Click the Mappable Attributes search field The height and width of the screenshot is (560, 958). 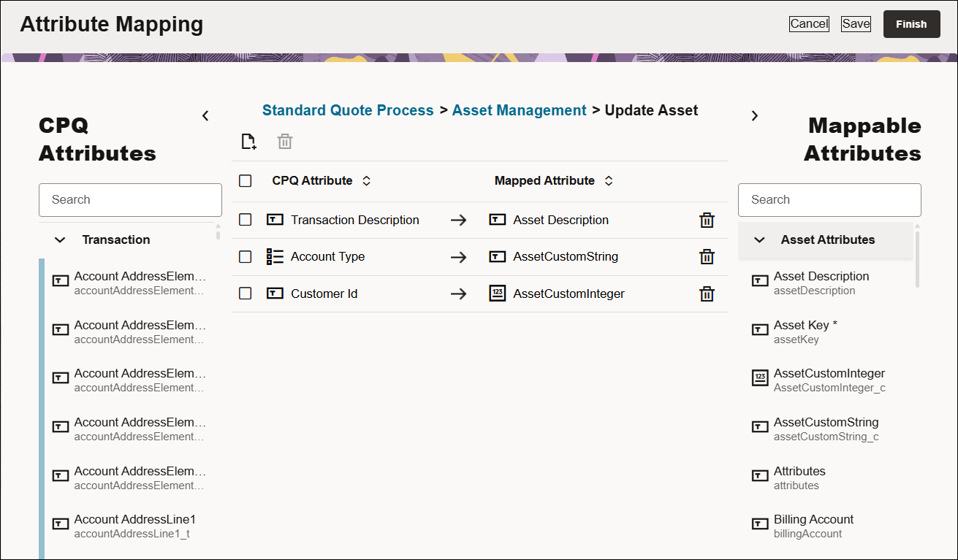point(829,199)
